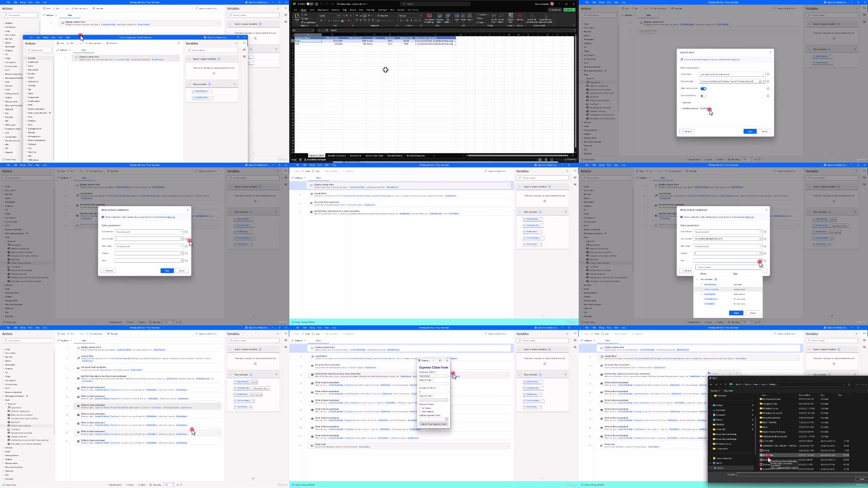868x488 pixels.
Task: Click Wrap Text icon in Excel ribbon
Action: point(383,15)
